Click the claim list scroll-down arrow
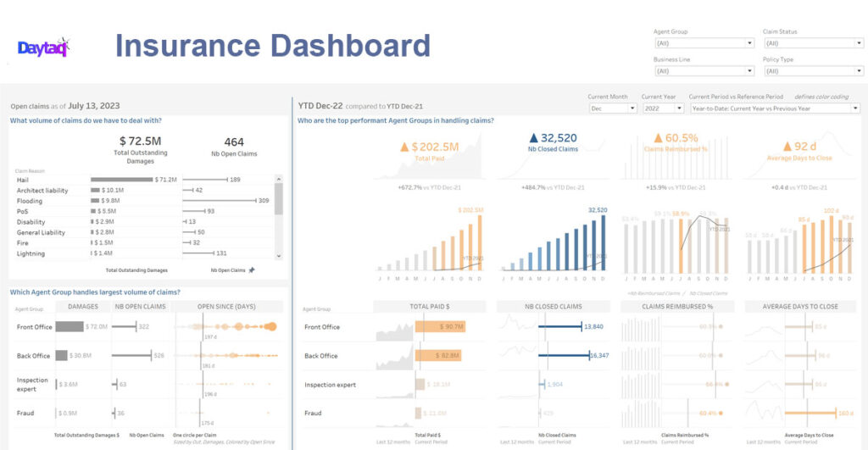This screenshot has height=450, width=868. [x=279, y=254]
